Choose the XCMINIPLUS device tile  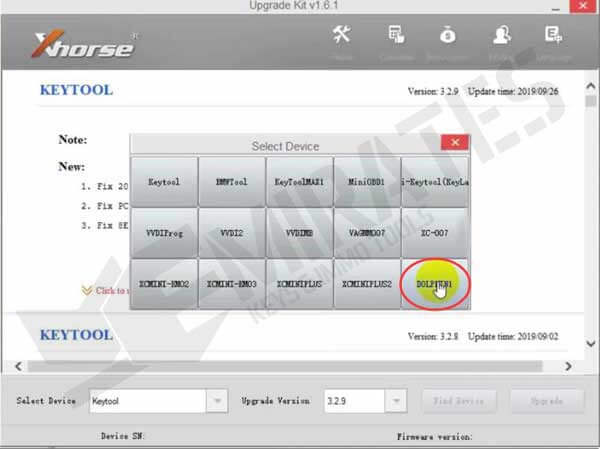click(299, 283)
